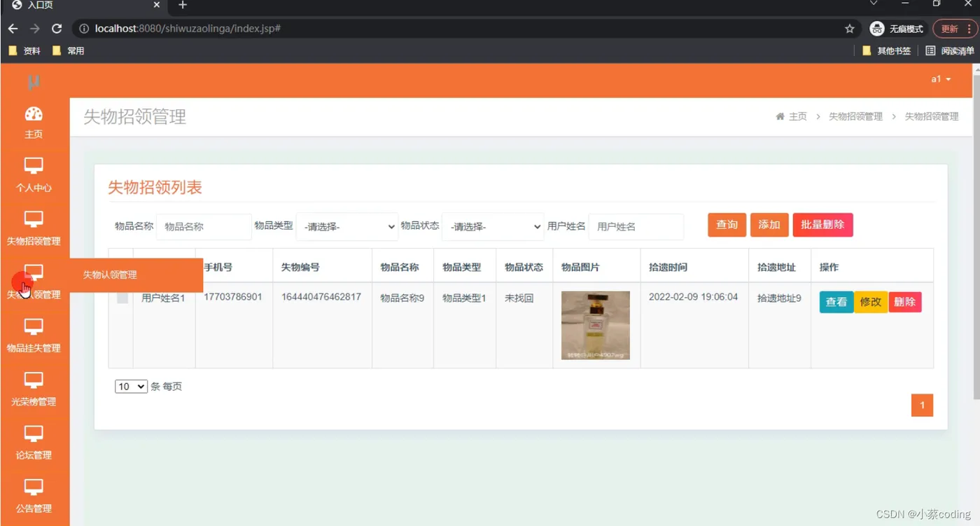Bookmark this page with the star icon
Screen dimensions: 980x526
850,29
